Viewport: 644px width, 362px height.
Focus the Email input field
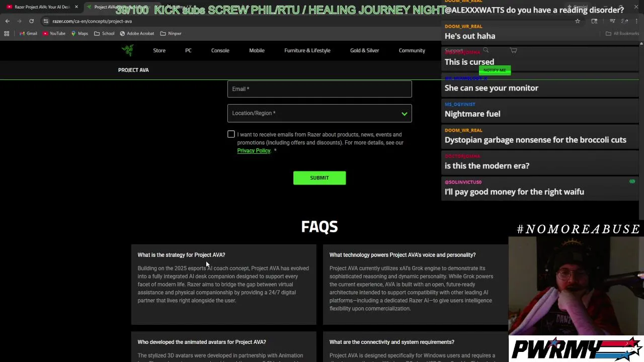[x=319, y=89]
